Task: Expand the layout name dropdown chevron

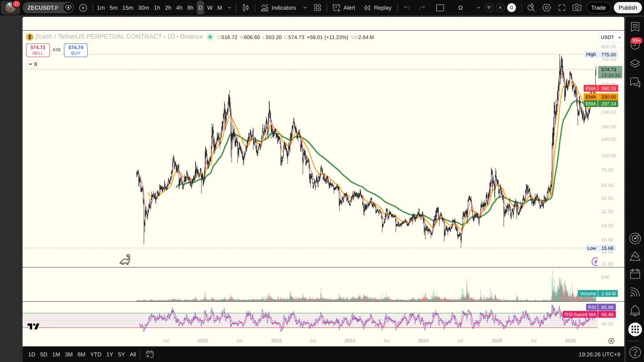Action: [478, 8]
